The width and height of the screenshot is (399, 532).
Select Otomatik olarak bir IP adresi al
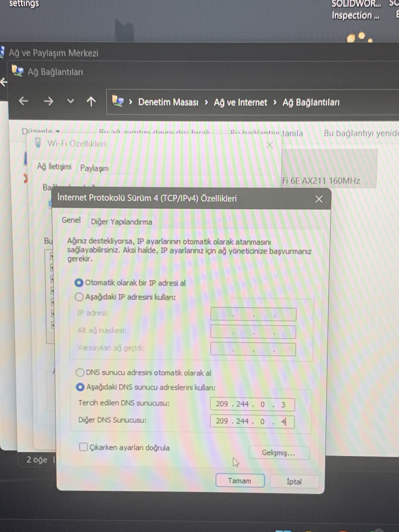click(79, 283)
